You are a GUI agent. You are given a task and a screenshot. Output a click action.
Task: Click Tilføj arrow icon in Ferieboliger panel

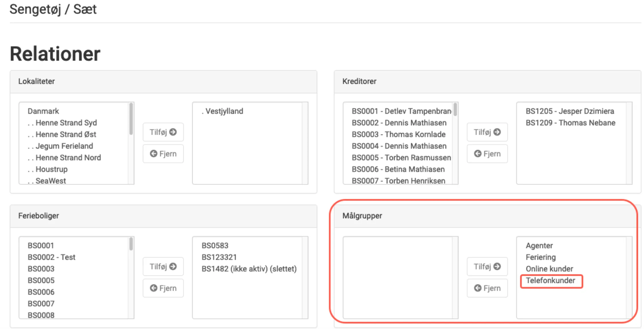[x=173, y=266]
